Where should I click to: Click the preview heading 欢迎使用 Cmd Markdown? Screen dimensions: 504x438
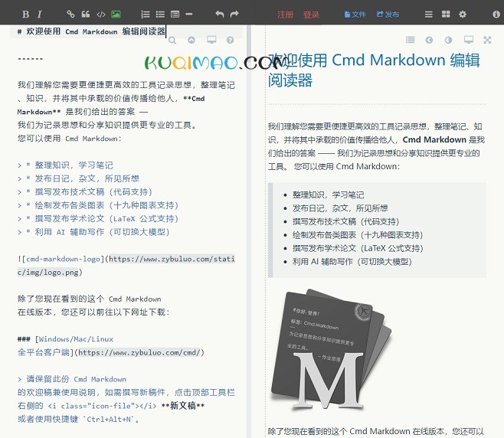[374, 70]
